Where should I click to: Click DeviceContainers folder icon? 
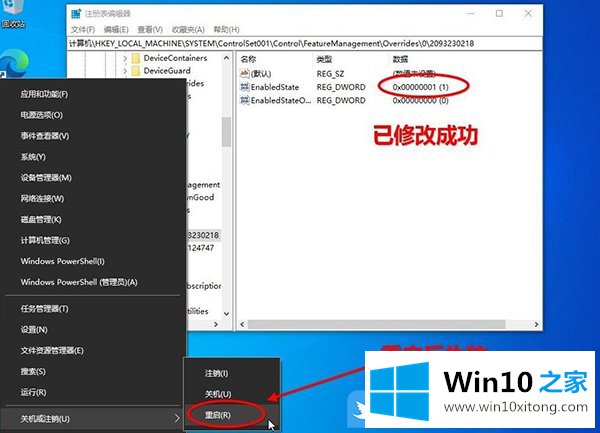[136, 58]
